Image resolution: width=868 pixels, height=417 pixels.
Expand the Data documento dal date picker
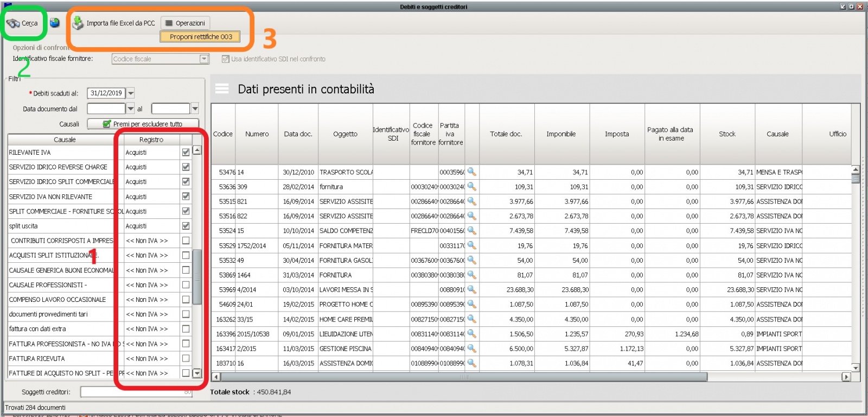[131, 109]
